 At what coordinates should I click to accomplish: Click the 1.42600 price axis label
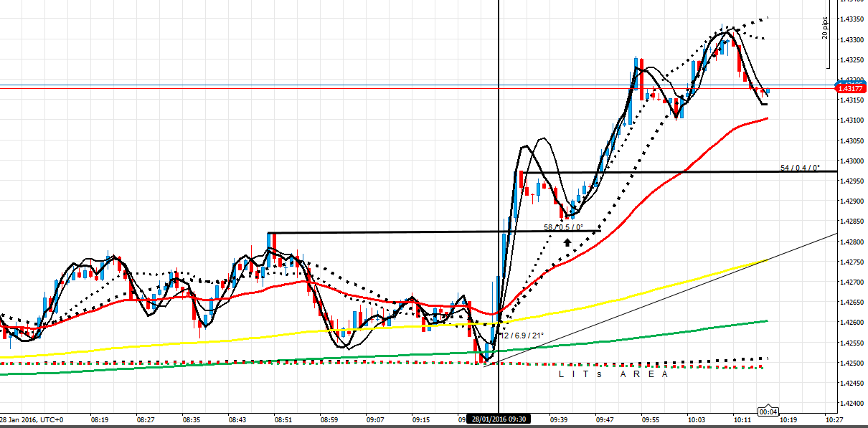[852, 323]
